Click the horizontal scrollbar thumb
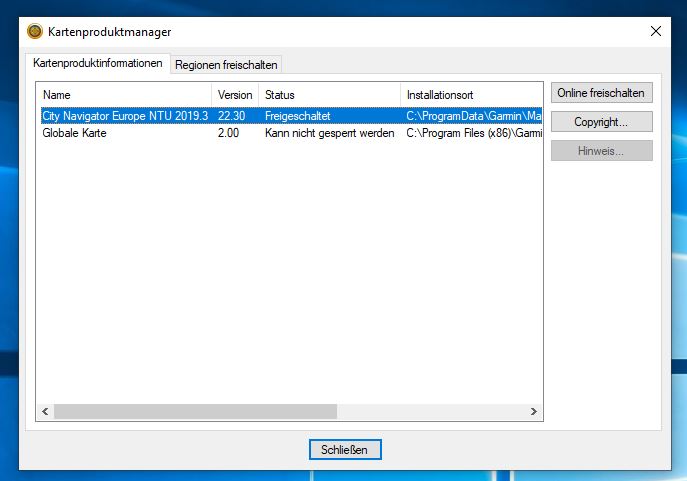This screenshot has width=687, height=481. [x=195, y=411]
